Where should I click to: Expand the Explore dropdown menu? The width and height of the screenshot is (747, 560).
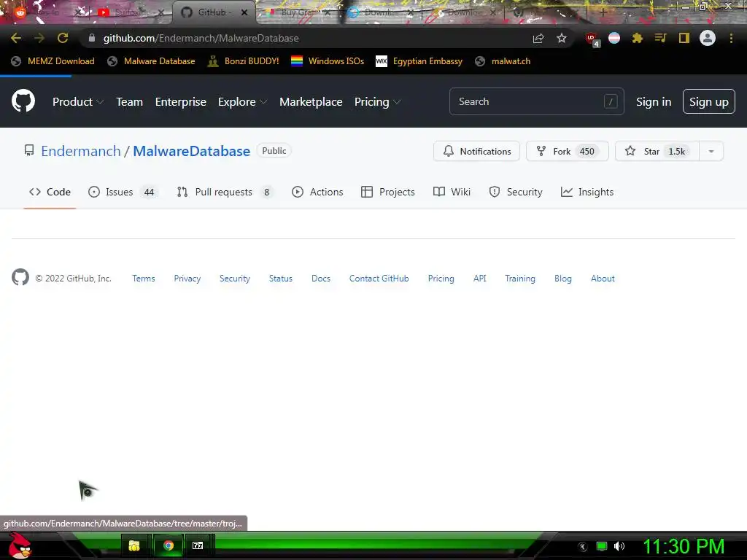coord(242,102)
